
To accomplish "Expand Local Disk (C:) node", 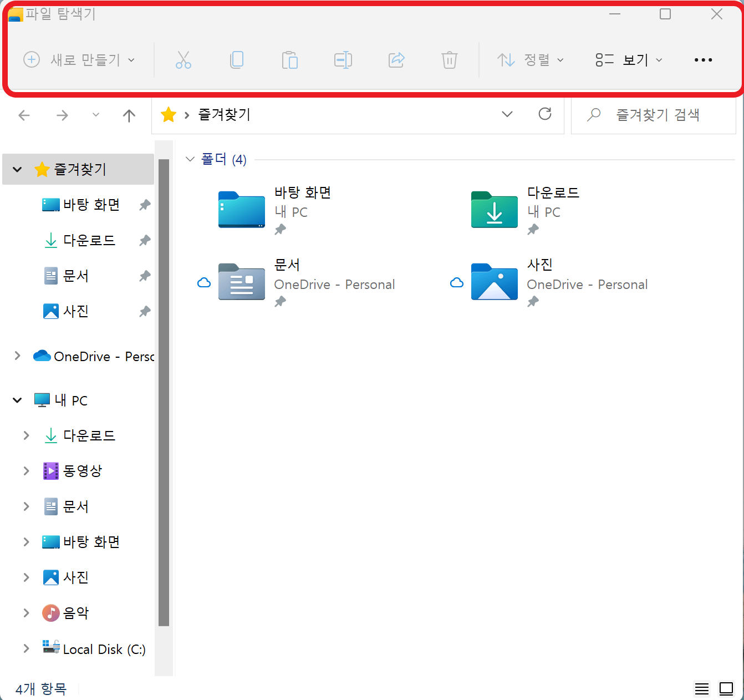I will point(26,649).
